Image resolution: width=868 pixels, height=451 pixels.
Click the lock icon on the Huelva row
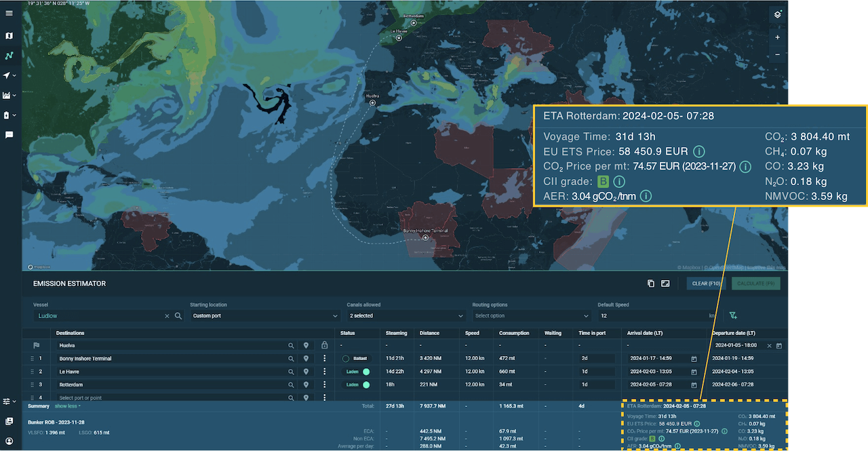click(324, 346)
